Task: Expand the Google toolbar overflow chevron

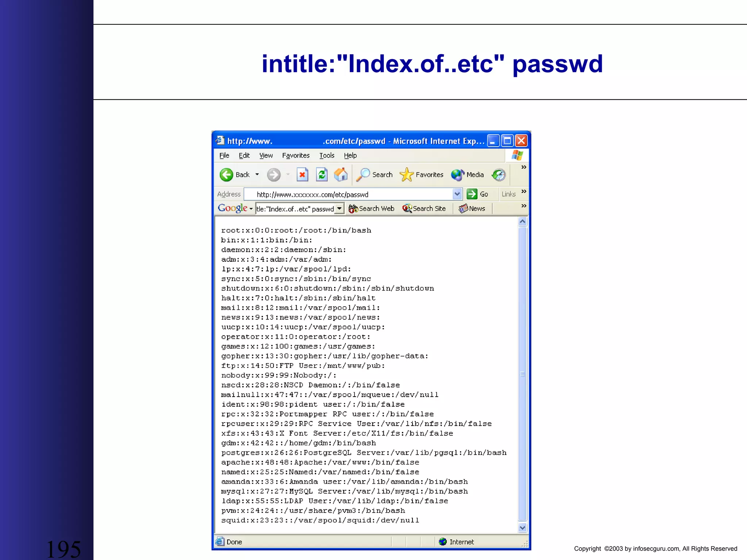Action: [x=524, y=206]
